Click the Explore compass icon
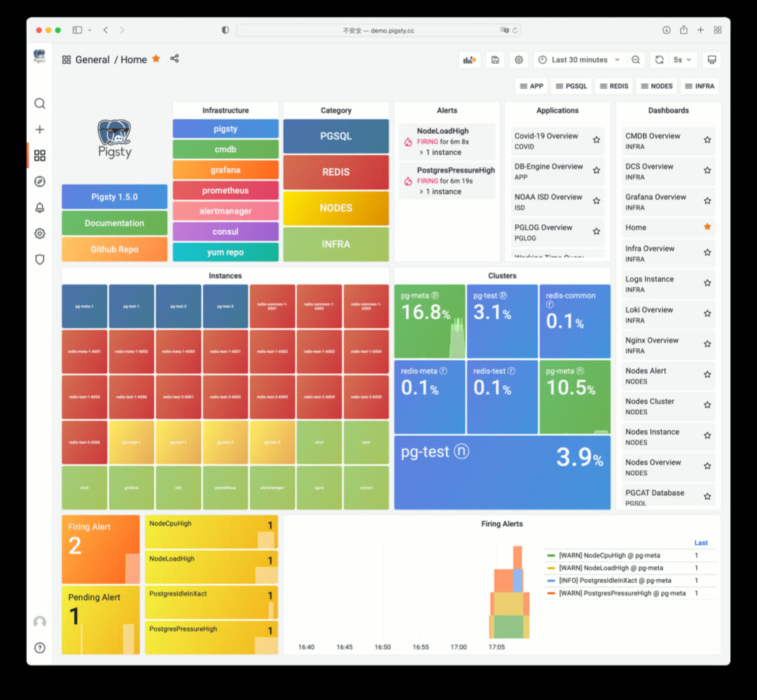This screenshot has width=757, height=700. click(40, 181)
